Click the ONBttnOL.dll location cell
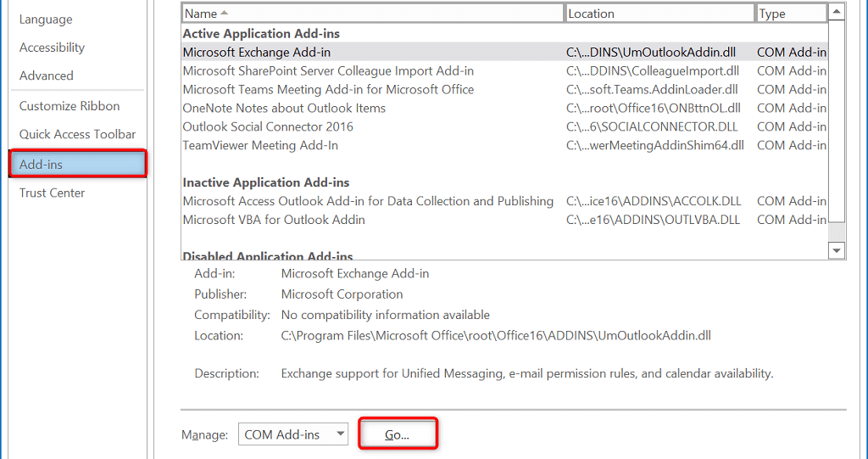Viewport: 868px width, 459px height. 654,108
